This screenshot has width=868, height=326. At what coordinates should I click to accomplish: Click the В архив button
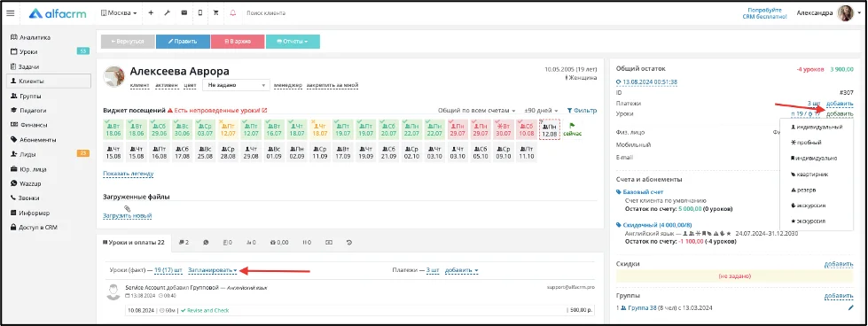point(238,42)
